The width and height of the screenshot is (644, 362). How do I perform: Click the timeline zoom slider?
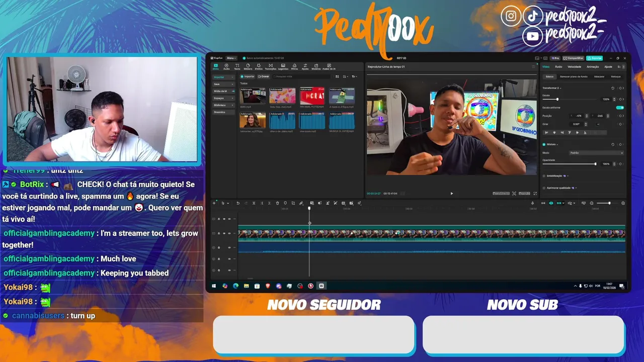[x=608, y=203]
